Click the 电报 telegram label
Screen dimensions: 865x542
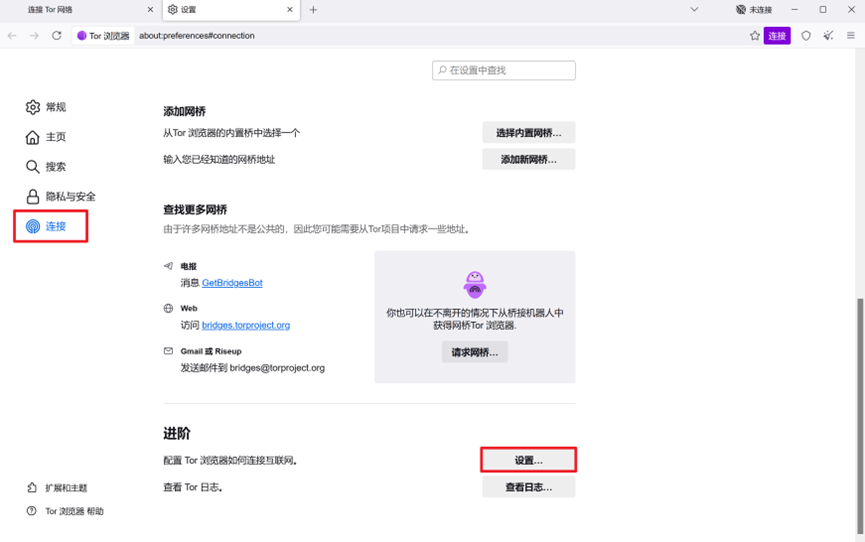pyautogui.click(x=189, y=266)
